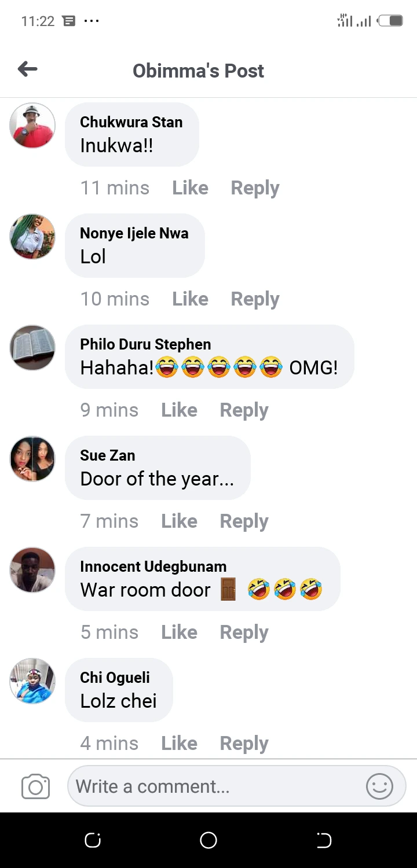Open Innocent Udegbunam's name link
Viewport: 417px width, 868px height.
(153, 567)
